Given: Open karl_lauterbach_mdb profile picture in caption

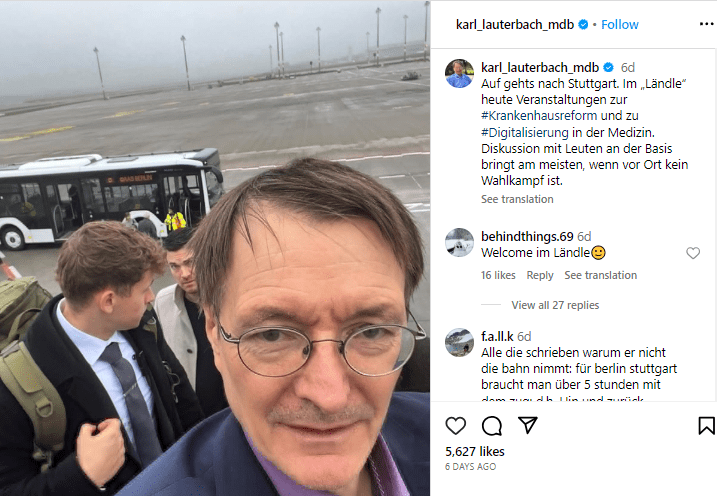Looking at the screenshot, I should pos(460,73).
